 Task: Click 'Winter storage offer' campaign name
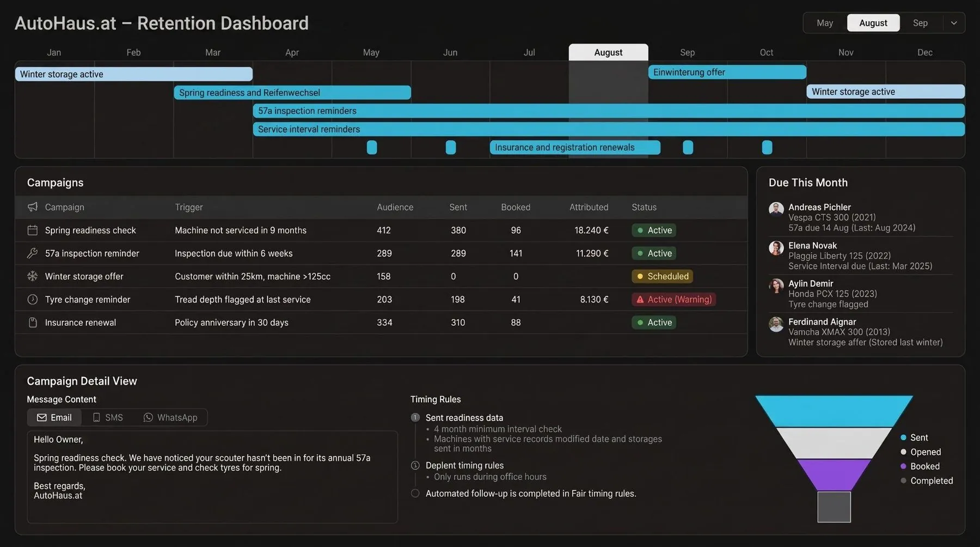pyautogui.click(x=84, y=276)
